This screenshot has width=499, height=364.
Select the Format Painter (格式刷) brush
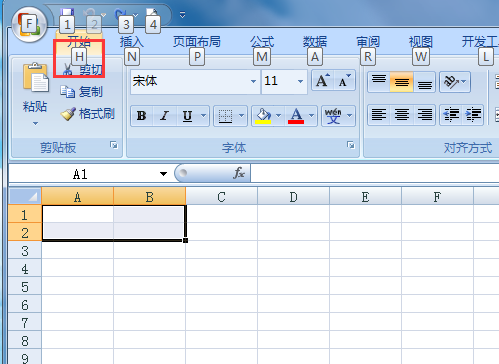click(68, 114)
